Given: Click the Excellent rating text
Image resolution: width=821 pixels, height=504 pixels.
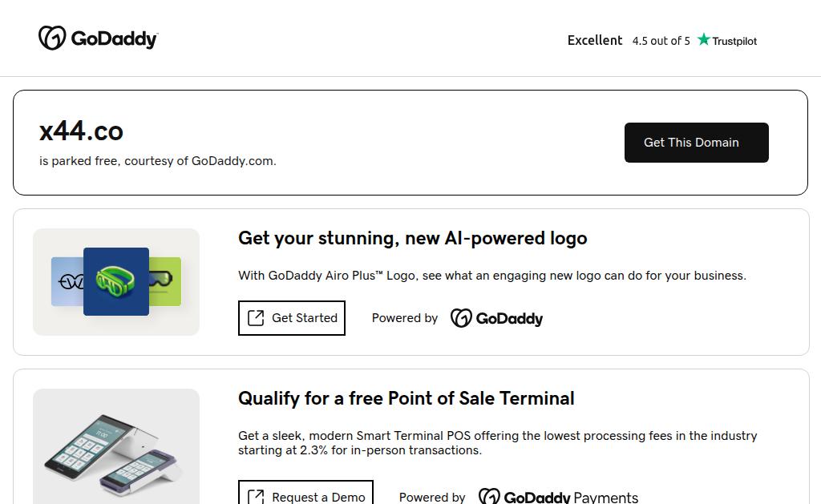Looking at the screenshot, I should 595,40.
